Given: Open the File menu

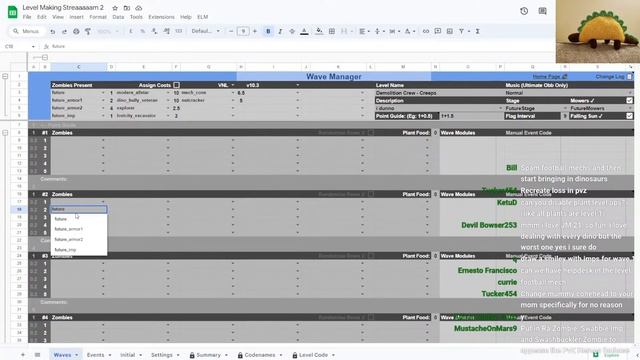Looking at the screenshot, I should [27, 17].
